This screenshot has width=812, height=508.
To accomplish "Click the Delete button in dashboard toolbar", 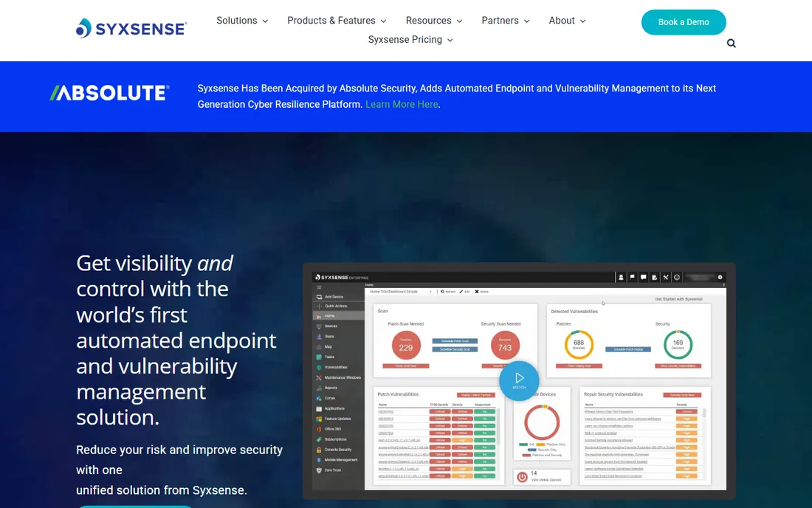I will 481,292.
